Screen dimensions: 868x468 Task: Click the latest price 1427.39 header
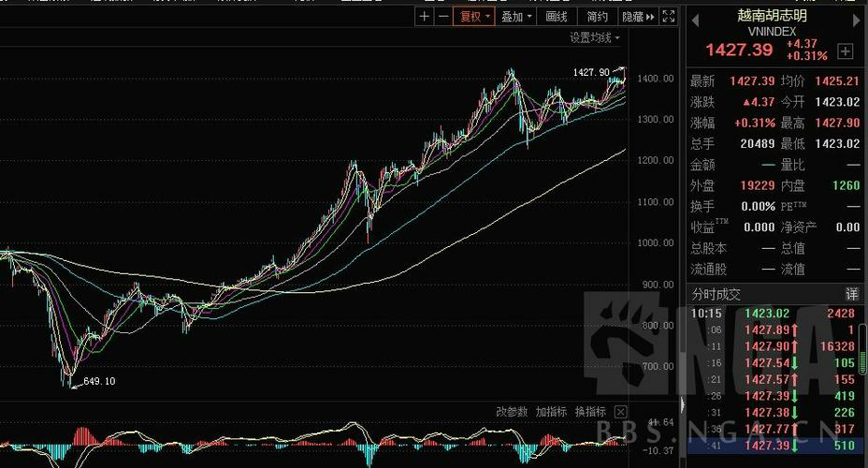pyautogui.click(x=739, y=50)
